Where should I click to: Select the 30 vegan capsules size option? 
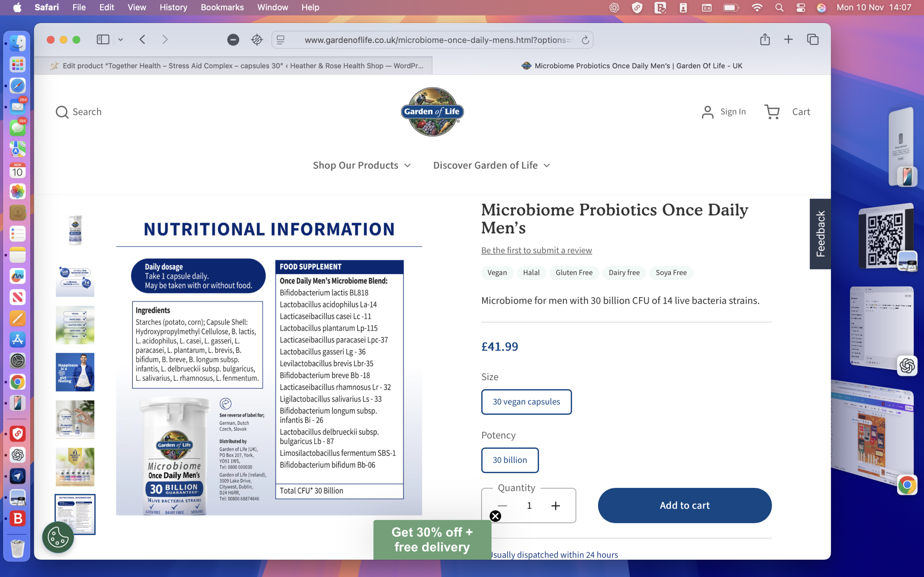click(526, 401)
